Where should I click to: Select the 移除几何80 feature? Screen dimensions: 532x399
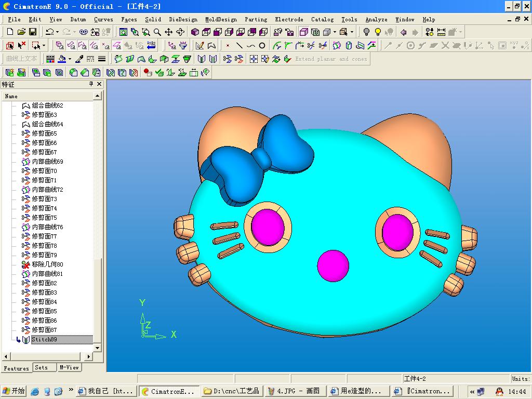click(47, 264)
